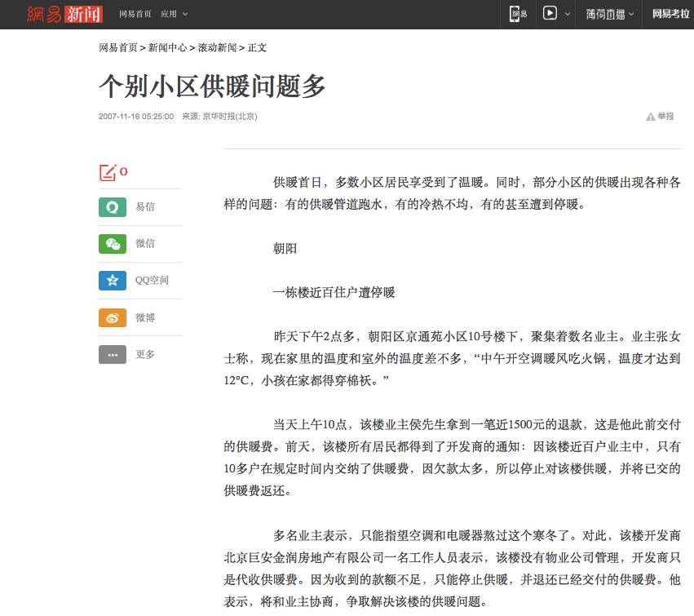Share via the green 易信 icon
694x616 pixels.
click(113, 206)
